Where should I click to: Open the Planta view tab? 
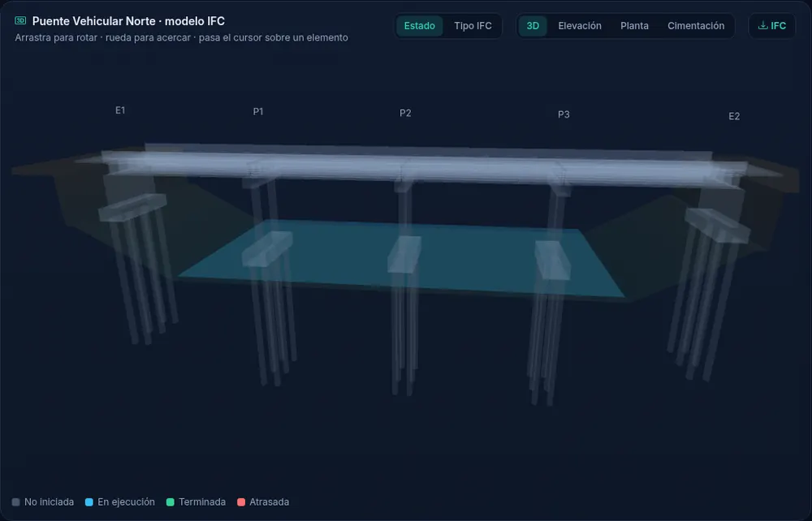coord(634,26)
